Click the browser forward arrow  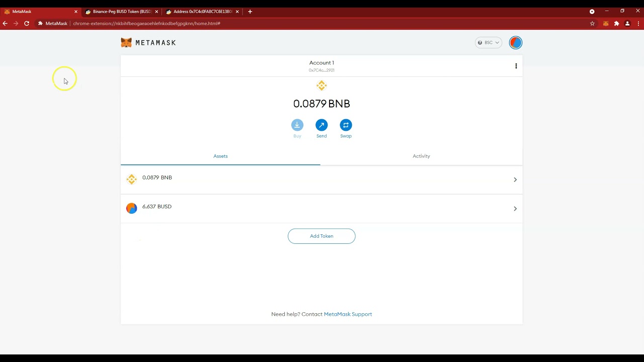16,24
